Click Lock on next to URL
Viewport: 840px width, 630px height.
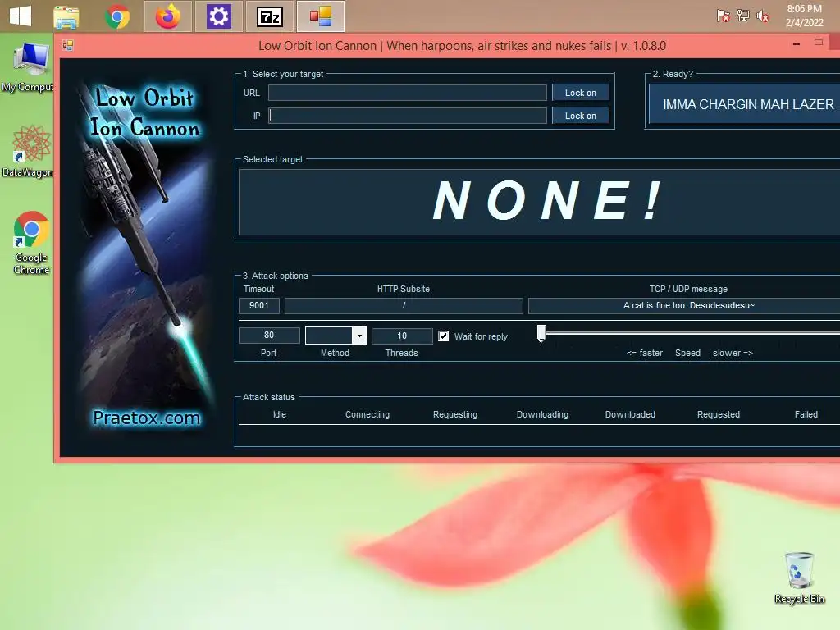[x=580, y=93]
